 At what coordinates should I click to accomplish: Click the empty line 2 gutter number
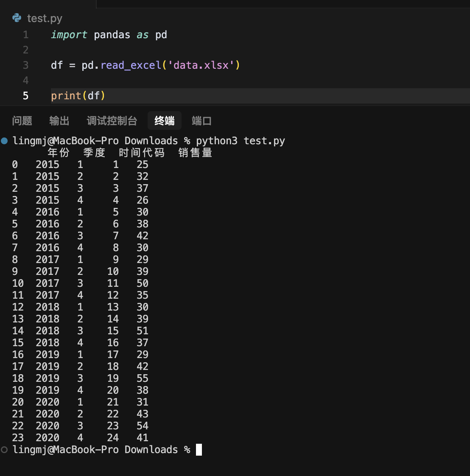[25, 50]
